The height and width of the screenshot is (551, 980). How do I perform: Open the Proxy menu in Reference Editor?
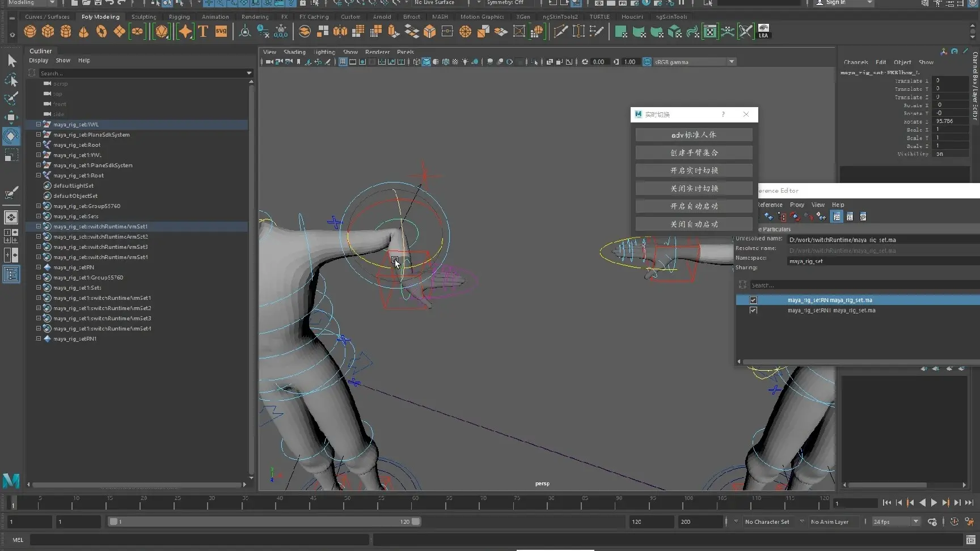click(797, 205)
